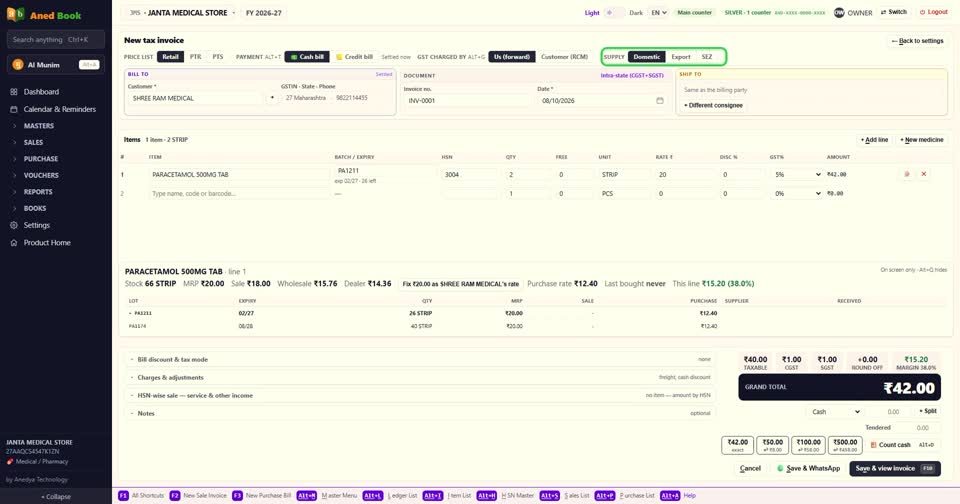Set GST charged by Customer (RCM)

564,57
